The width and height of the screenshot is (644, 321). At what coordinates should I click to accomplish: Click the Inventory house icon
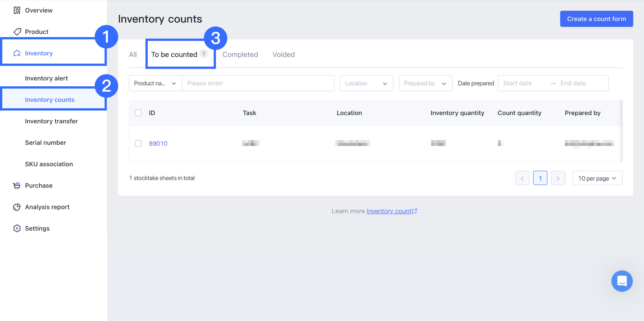(x=17, y=53)
